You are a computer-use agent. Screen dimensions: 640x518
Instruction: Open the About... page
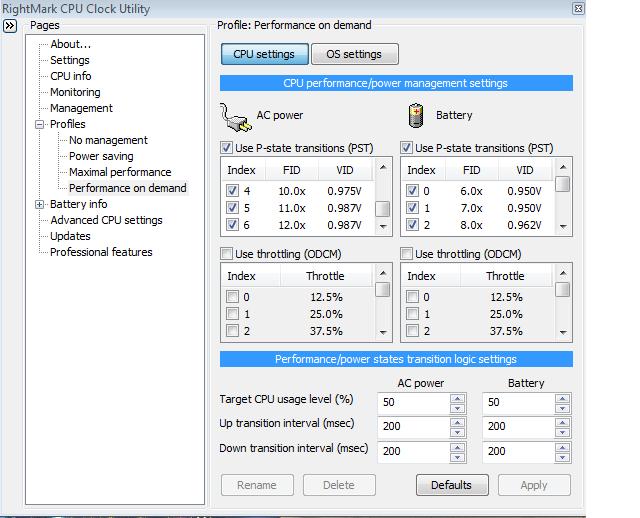click(x=70, y=44)
